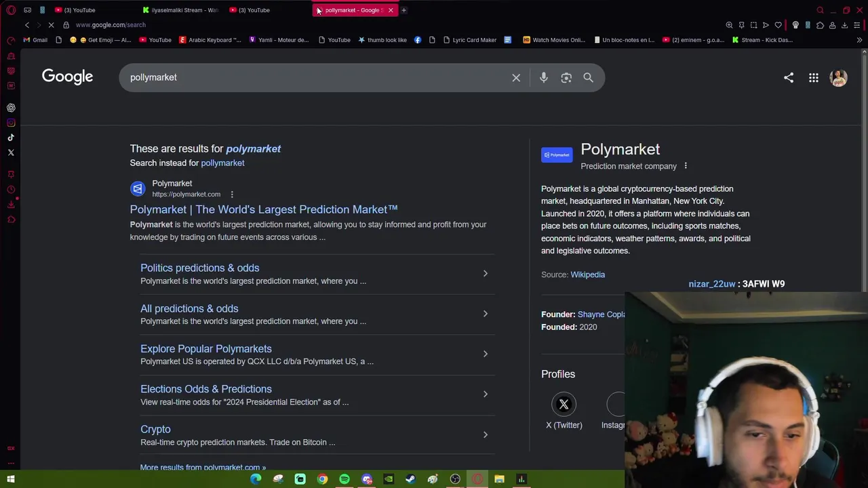Take a snapshot with the dashed-square icon
The width and height of the screenshot is (868, 488).
coord(753,25)
